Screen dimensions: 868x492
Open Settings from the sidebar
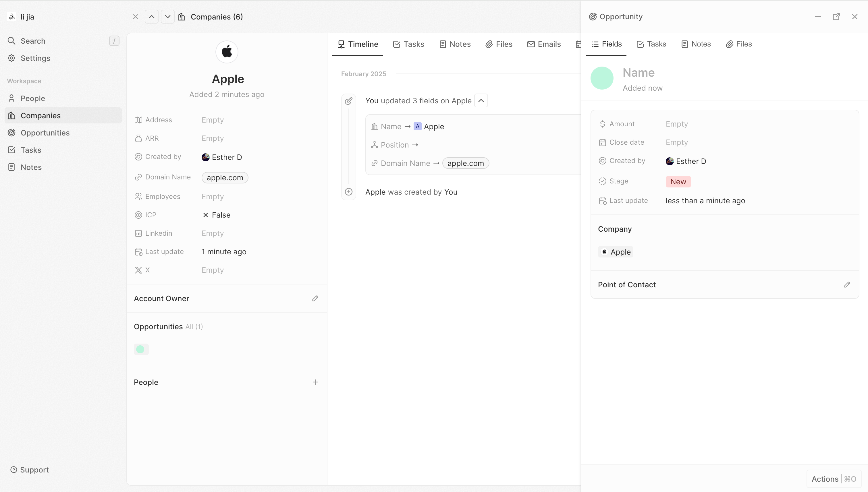click(x=35, y=58)
